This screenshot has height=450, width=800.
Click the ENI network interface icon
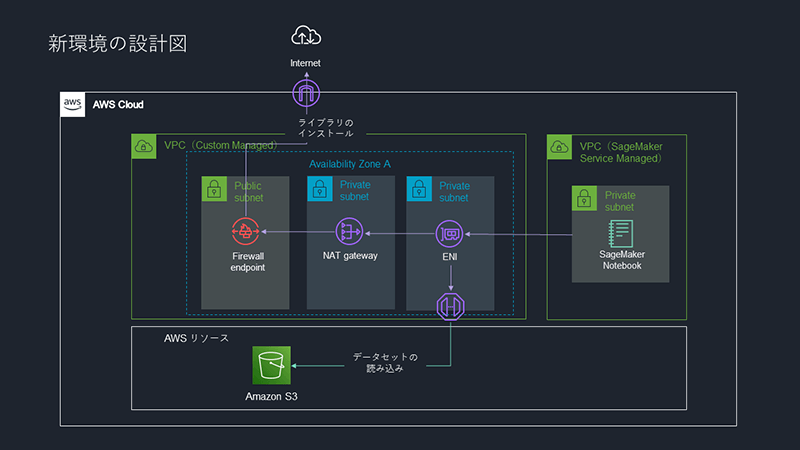[x=449, y=234]
